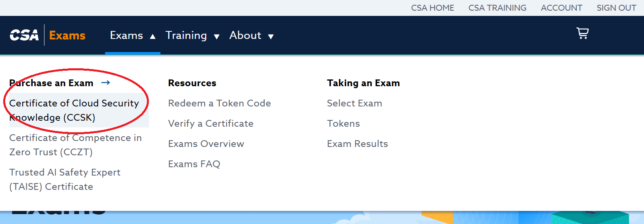Open the ACCOUNT page

coord(561,8)
